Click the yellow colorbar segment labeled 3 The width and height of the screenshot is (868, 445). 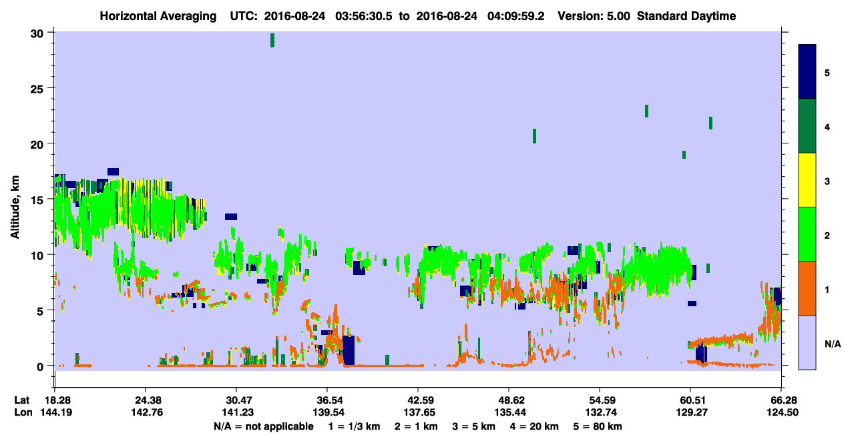click(x=807, y=180)
